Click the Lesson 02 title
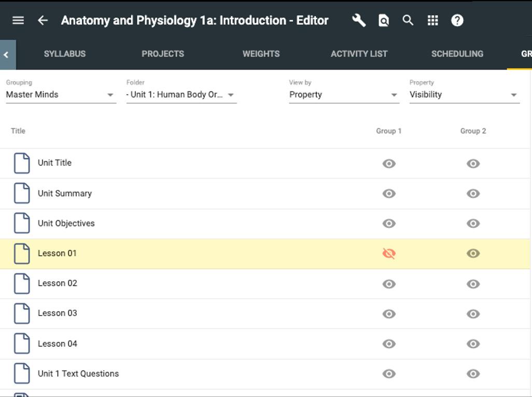The height and width of the screenshot is (397, 532). click(x=58, y=283)
